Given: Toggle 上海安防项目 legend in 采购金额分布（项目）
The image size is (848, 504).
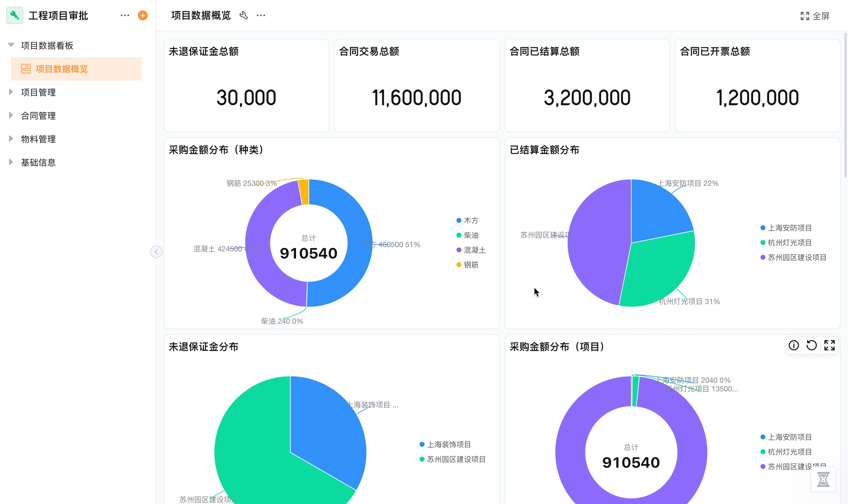Looking at the screenshot, I should pos(786,437).
